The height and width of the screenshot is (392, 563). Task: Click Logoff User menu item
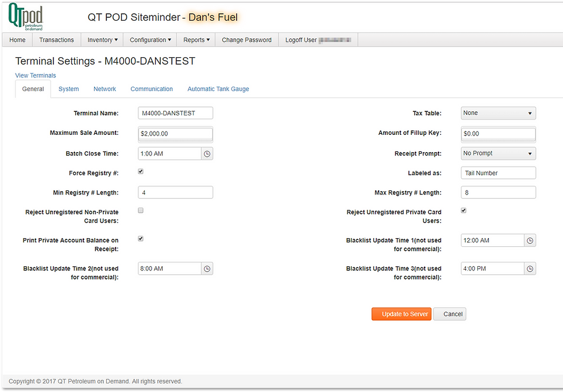click(x=318, y=40)
